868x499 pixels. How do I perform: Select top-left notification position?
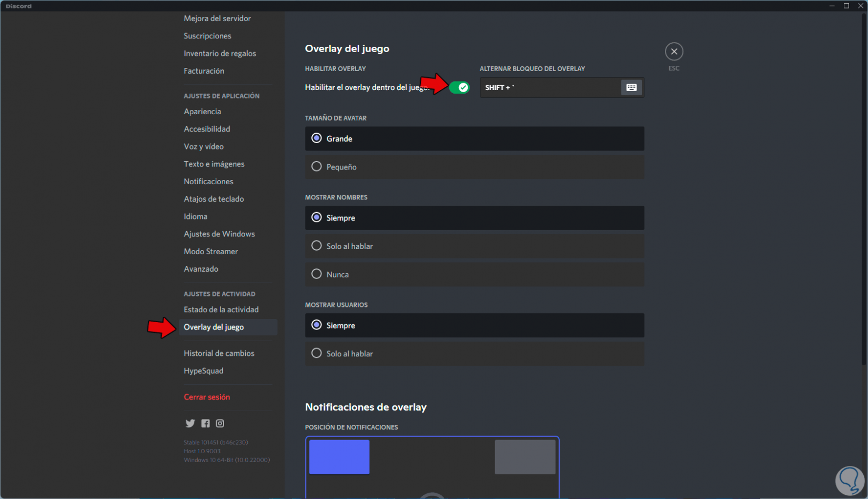point(339,457)
